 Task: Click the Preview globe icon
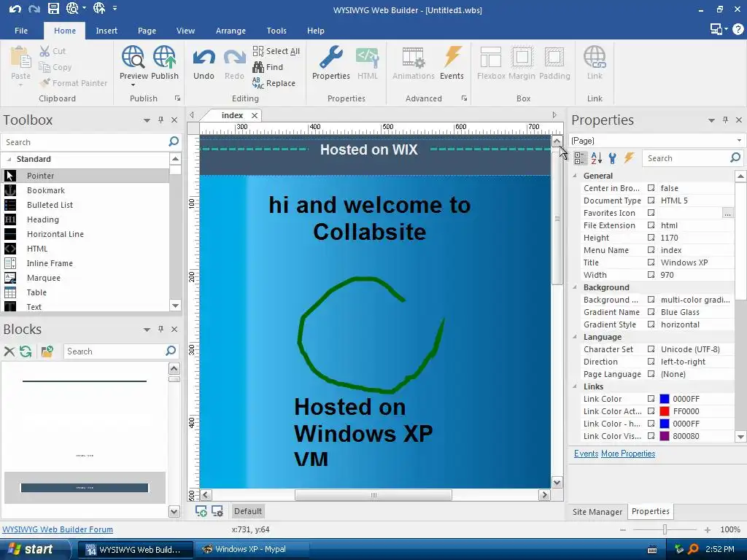coord(133,57)
